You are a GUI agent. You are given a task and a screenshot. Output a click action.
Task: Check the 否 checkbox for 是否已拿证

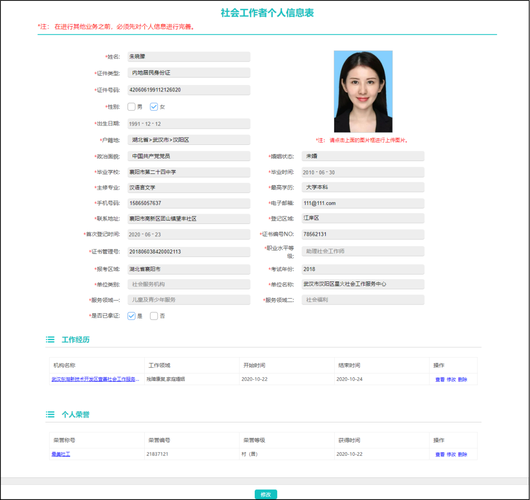(x=154, y=316)
